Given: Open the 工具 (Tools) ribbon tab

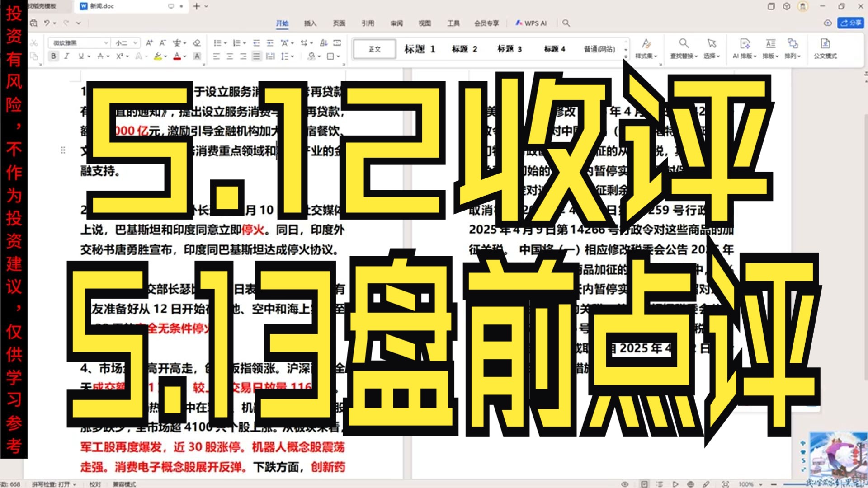Looking at the screenshot, I should tap(453, 23).
